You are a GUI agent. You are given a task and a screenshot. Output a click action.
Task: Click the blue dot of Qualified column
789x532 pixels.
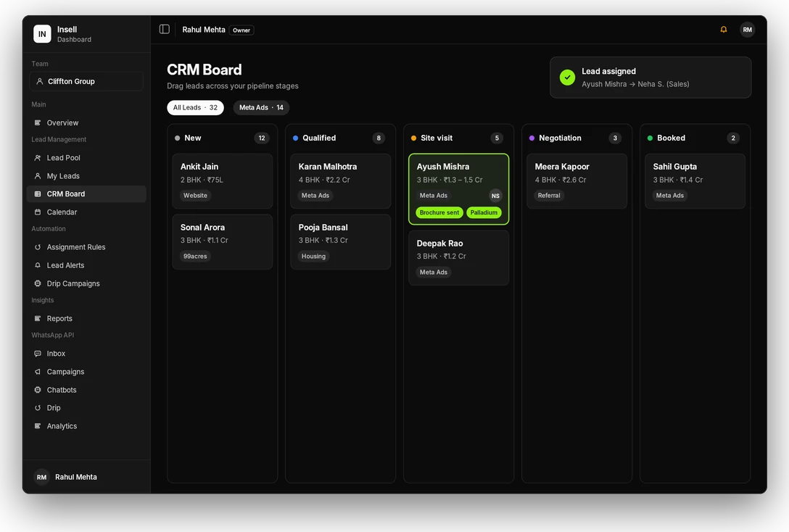295,138
